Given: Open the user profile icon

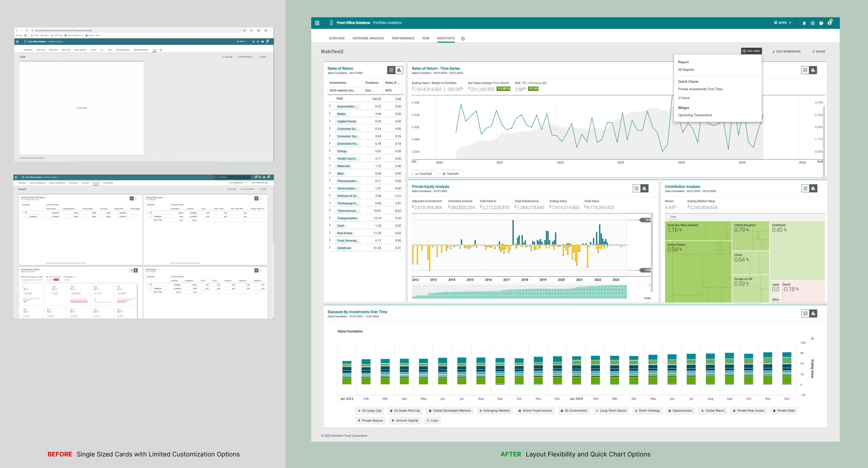Looking at the screenshot, I should pyautogui.click(x=829, y=23).
